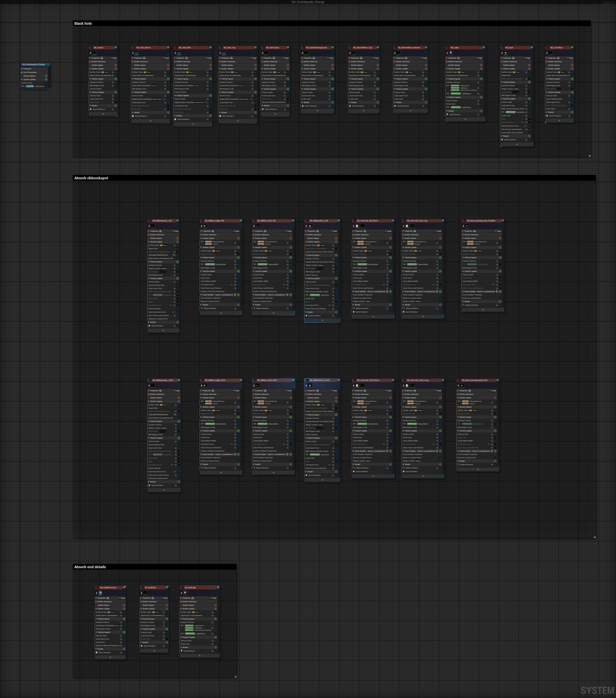
Task: Uncheck System State module in NS_Disintegrate_Charge
Action: (x=46, y=83)
